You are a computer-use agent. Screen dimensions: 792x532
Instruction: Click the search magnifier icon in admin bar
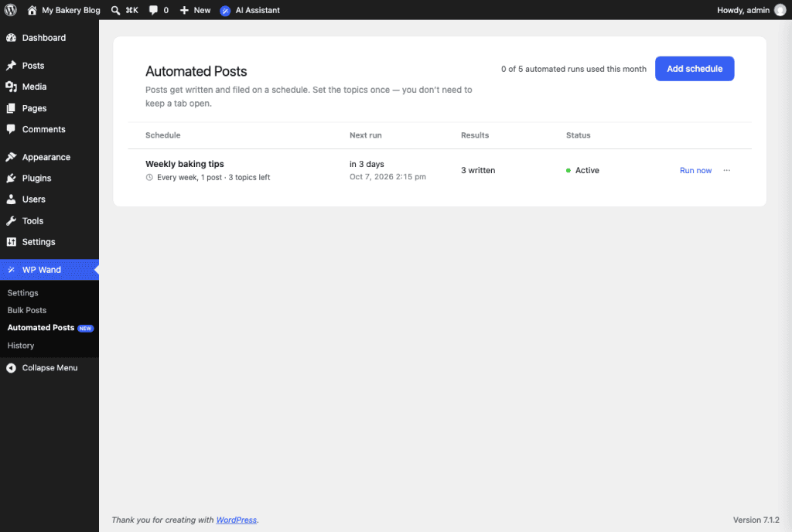coord(116,10)
